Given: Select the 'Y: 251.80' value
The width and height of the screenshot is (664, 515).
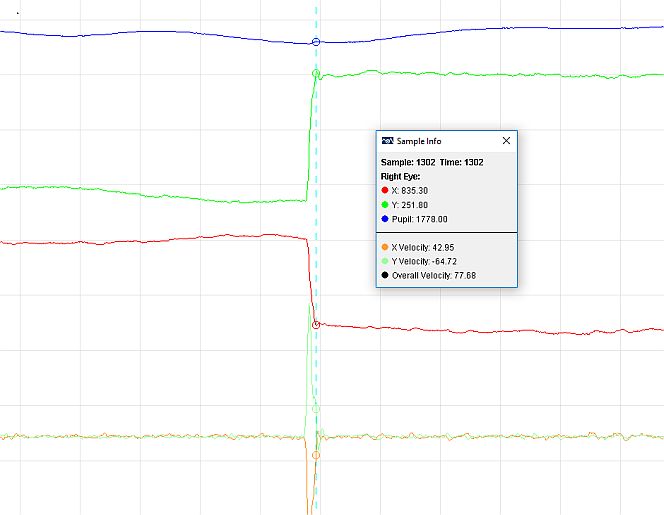Looking at the screenshot, I should point(409,205).
